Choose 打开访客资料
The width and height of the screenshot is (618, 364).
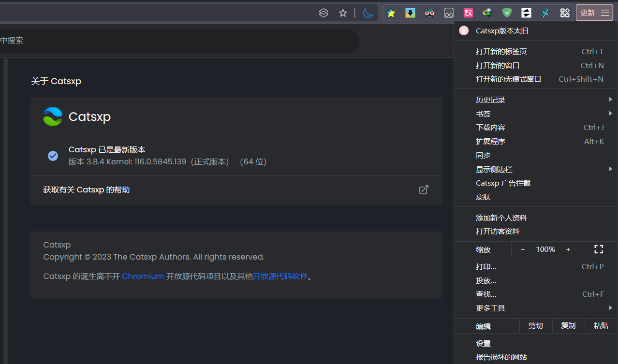536,232
